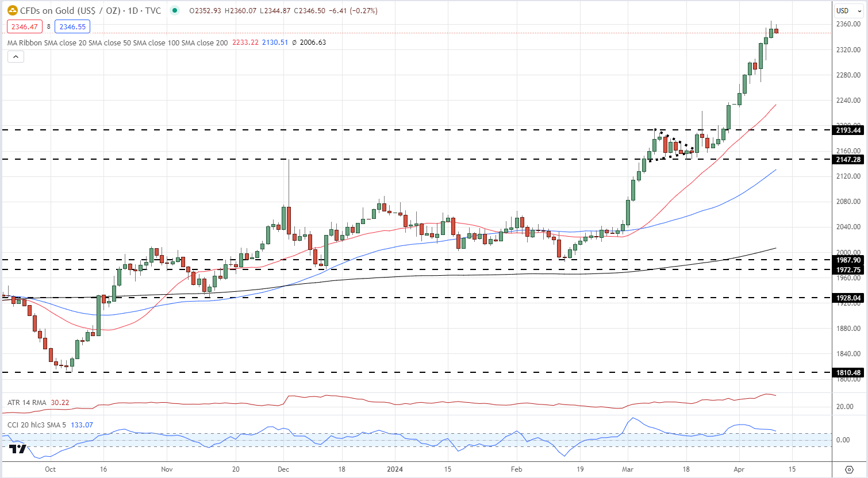This screenshot has height=478, width=868.
Task: Select the CCI 20 hlc3 SMA 5 label
Action: (36, 425)
